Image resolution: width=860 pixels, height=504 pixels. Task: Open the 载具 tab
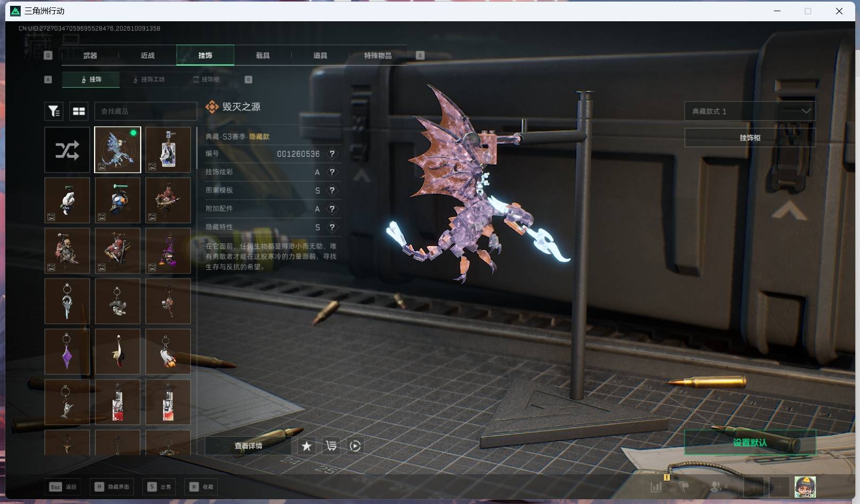coord(262,55)
